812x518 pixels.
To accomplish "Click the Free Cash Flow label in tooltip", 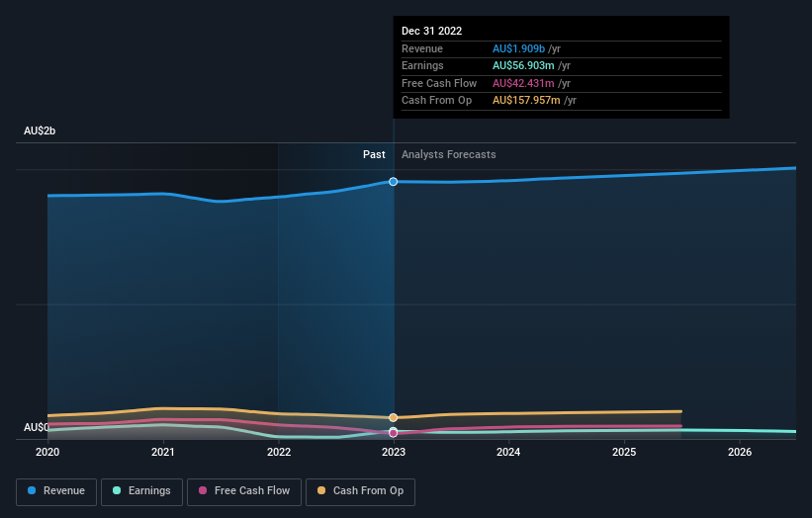I will tap(439, 83).
